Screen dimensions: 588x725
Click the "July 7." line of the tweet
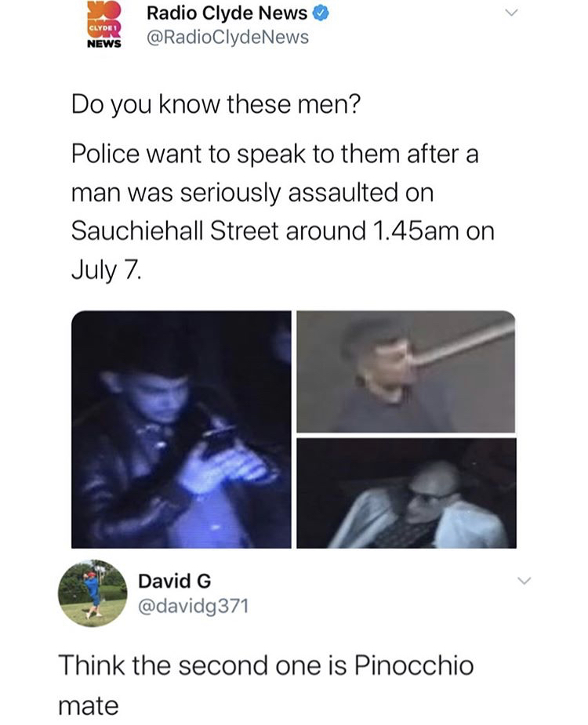[x=106, y=270]
